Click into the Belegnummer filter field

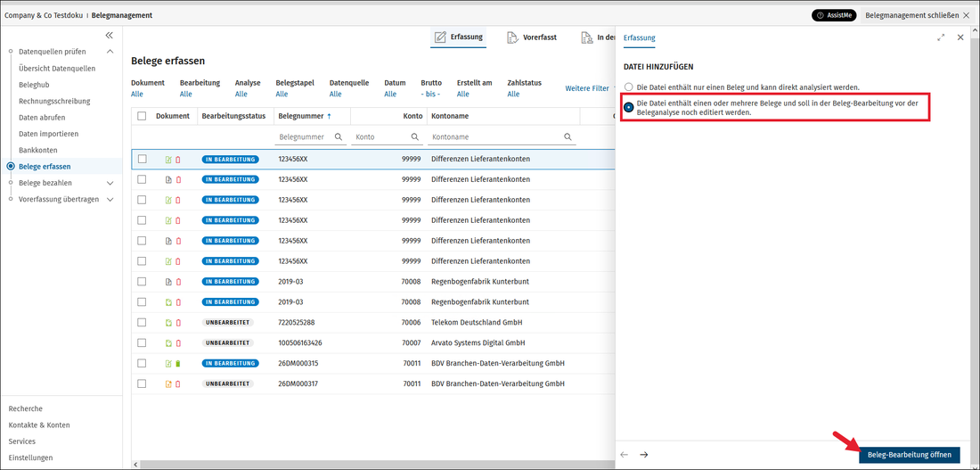tap(311, 136)
